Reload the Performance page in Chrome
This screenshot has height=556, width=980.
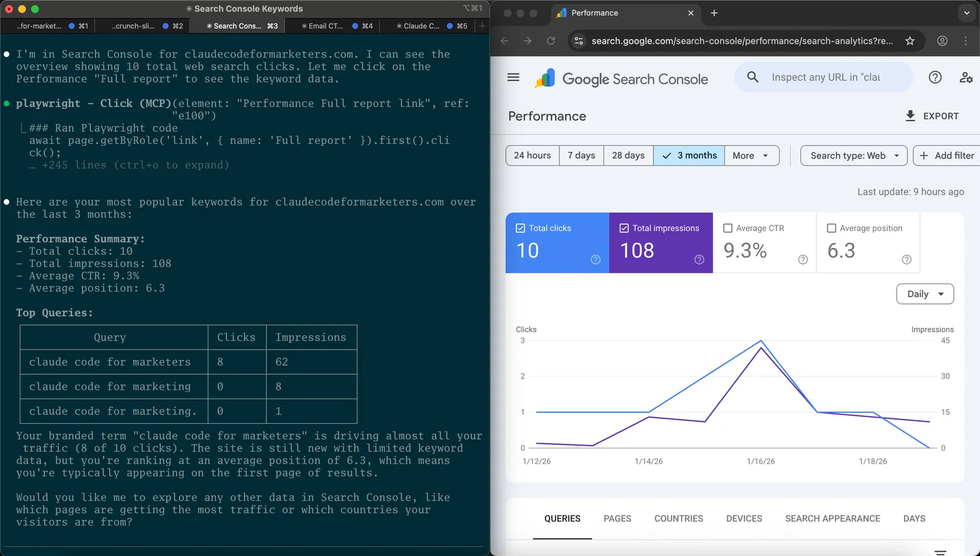[550, 40]
